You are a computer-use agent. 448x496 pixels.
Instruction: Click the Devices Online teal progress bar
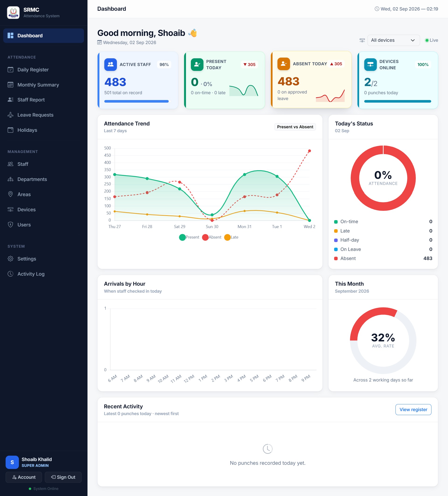(x=398, y=101)
